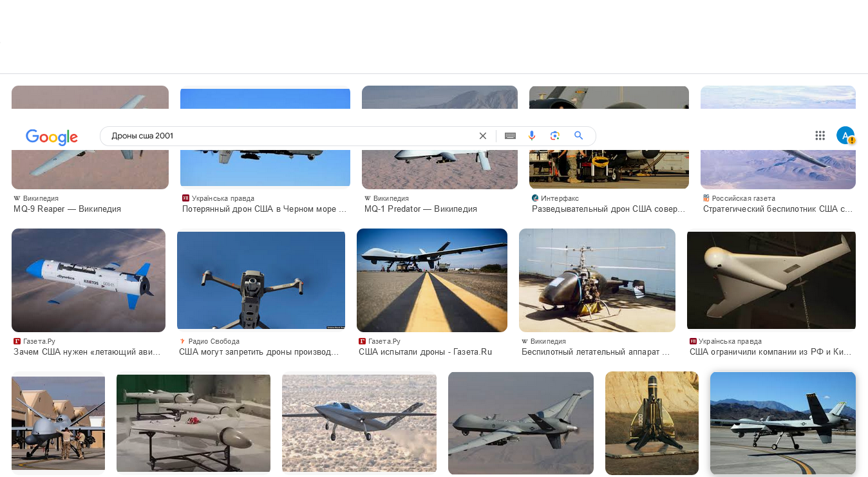This screenshot has height=477, width=868.
Task: Open the Интерфакс 'Разведывательный дрон США' result
Action: (x=609, y=209)
